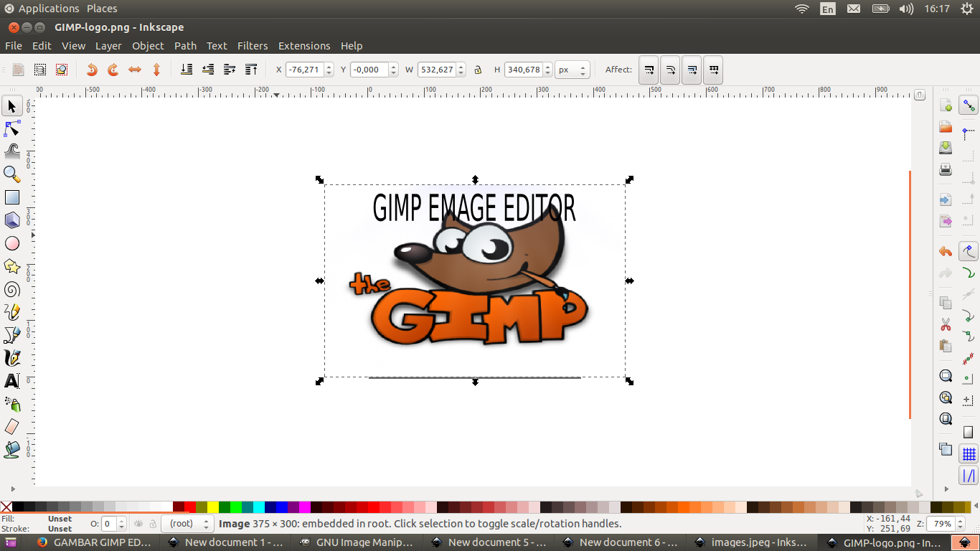Select the Eraser tool

pos(12,427)
